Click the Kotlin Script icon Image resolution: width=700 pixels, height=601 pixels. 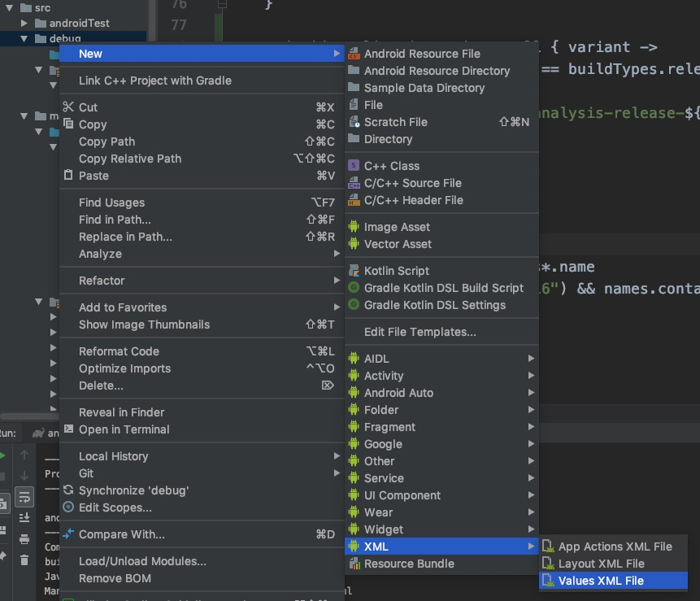pyautogui.click(x=354, y=271)
